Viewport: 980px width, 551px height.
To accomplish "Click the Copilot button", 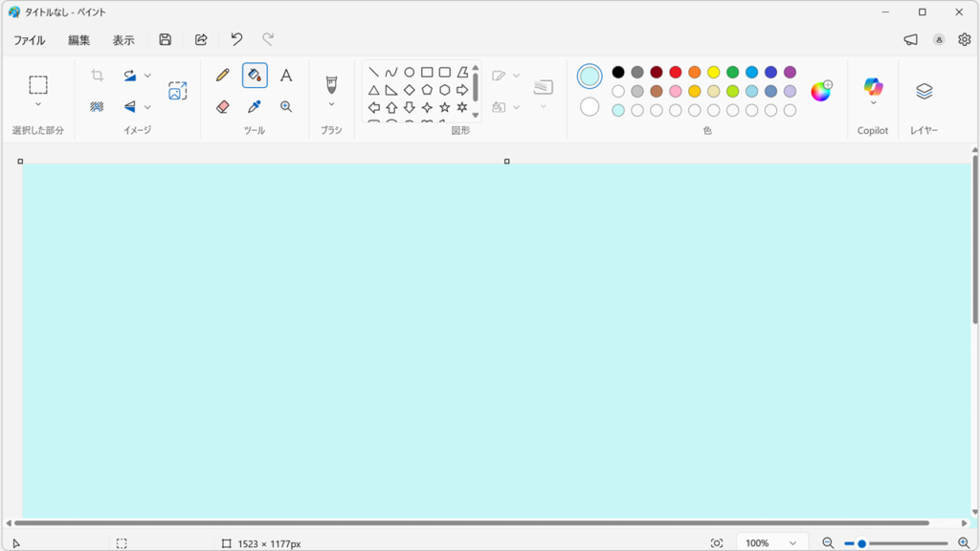I will (872, 84).
